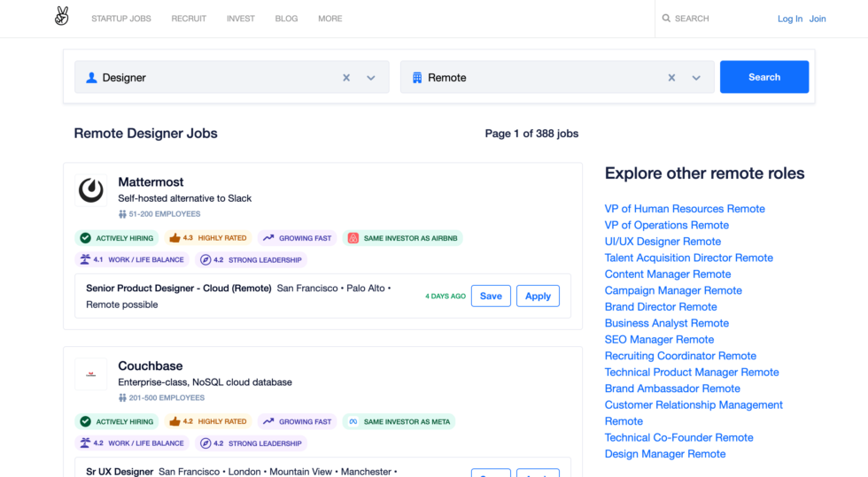Click Couchbase's Actively Hiring checkmark icon
This screenshot has width=868, height=477.
pos(85,421)
